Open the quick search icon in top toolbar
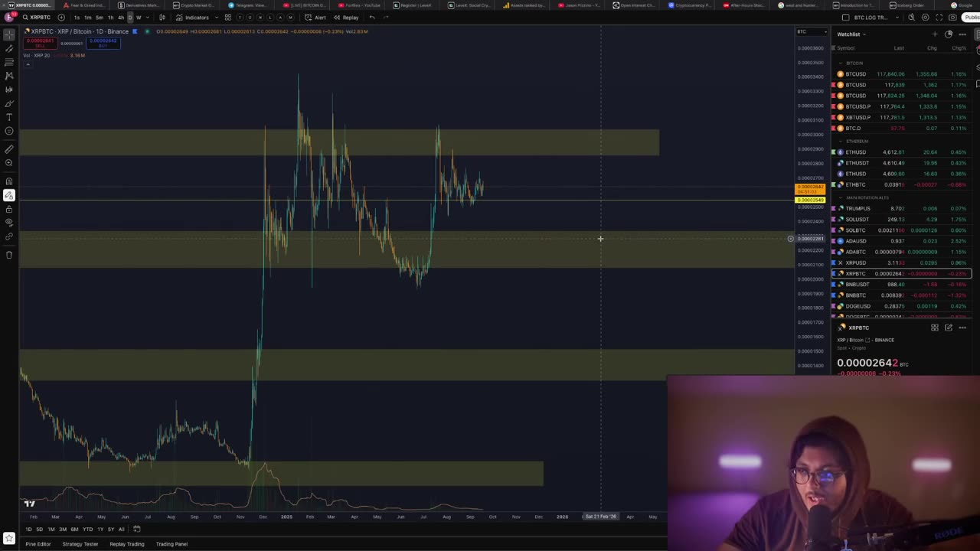Screen dimensions: 980x551 [x=911, y=18]
